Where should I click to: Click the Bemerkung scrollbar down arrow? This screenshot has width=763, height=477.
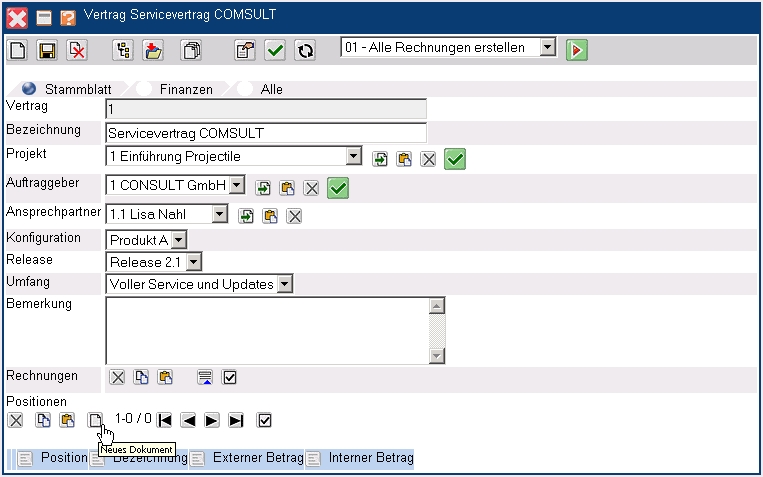click(x=437, y=356)
